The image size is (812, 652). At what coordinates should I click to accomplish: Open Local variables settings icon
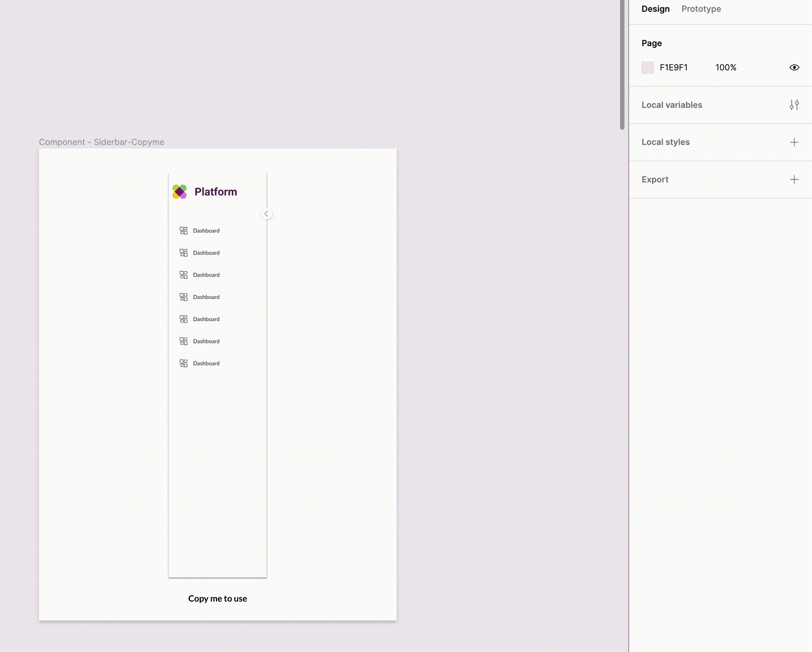(x=794, y=105)
